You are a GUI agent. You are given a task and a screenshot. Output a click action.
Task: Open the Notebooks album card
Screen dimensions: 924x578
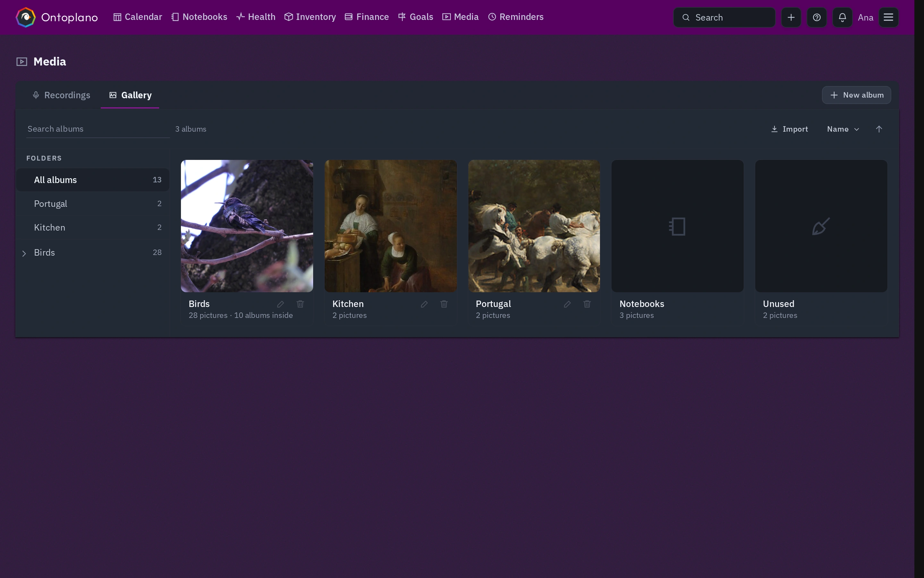(x=677, y=242)
